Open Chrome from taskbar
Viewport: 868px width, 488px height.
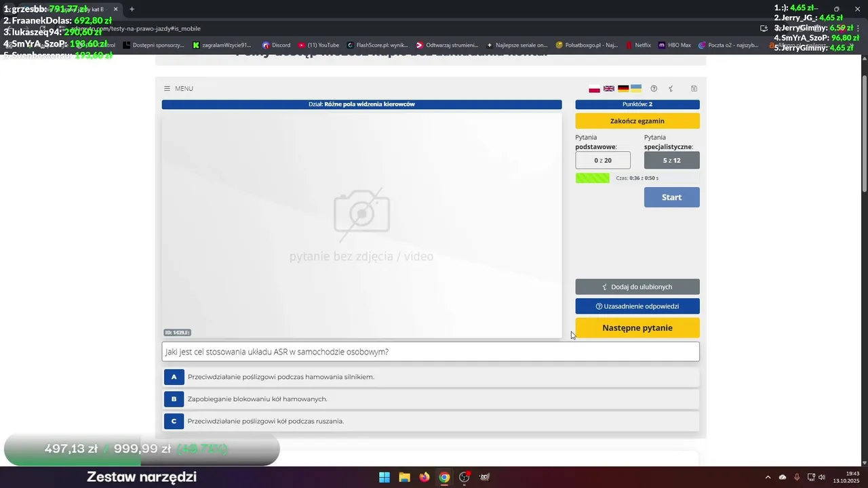[444, 477]
